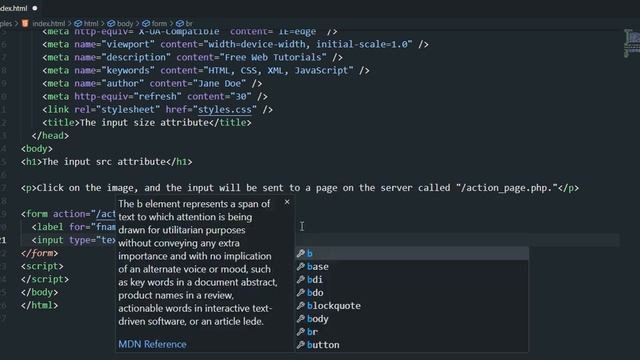Click '/action_page.php.' in the paragraph line

507,188
